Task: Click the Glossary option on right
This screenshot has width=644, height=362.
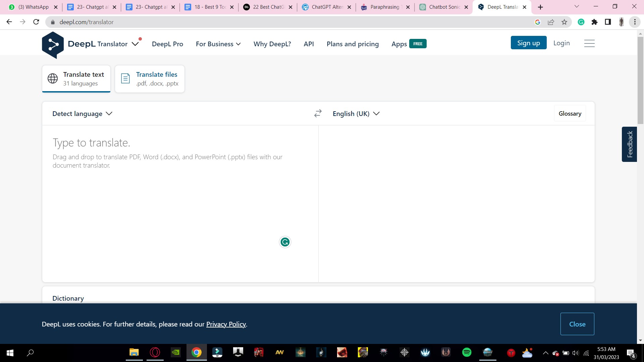Action: [570, 114]
